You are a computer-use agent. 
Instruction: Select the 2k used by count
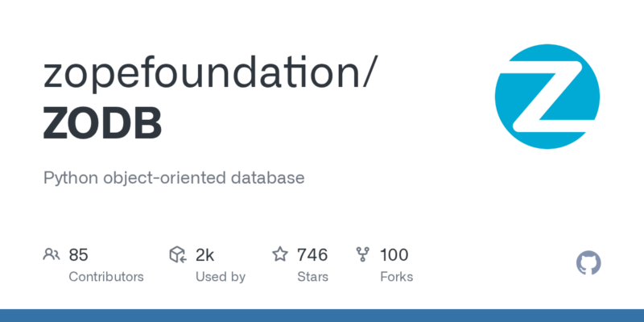coord(204,255)
